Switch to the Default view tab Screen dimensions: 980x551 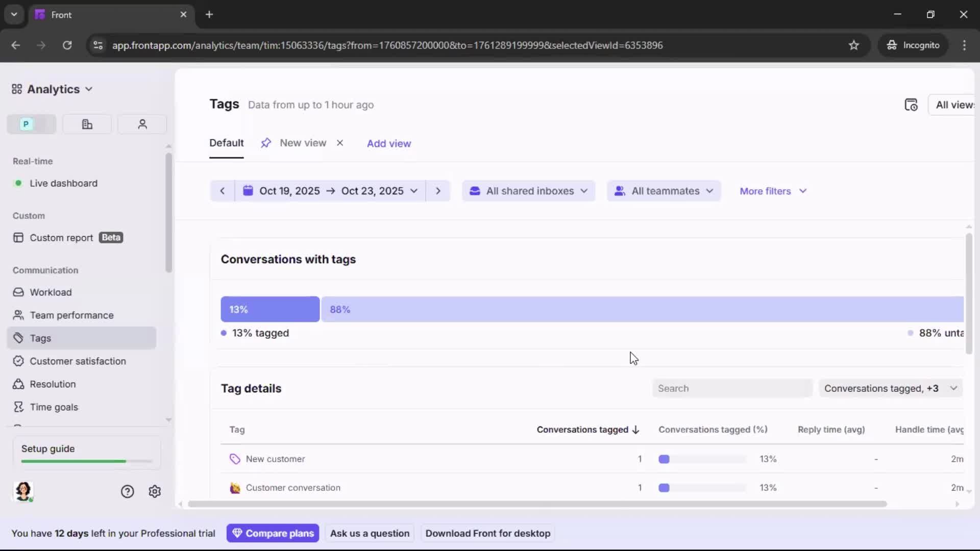click(226, 143)
